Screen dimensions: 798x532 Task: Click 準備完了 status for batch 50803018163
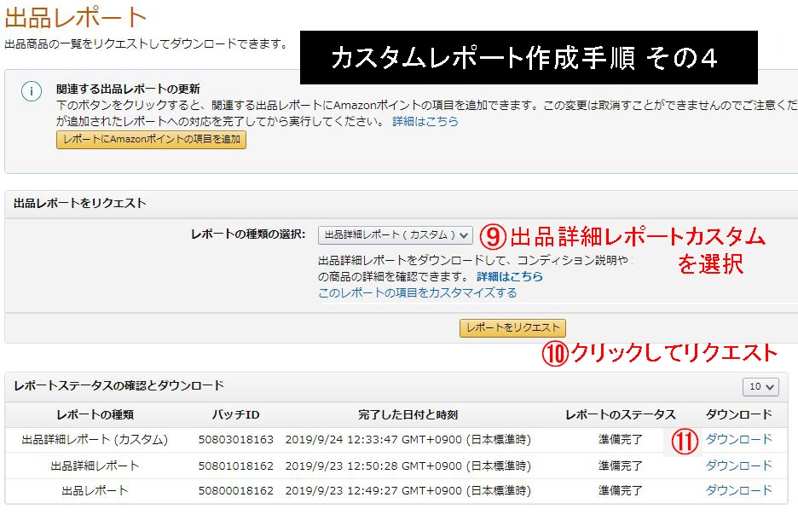[x=621, y=439]
